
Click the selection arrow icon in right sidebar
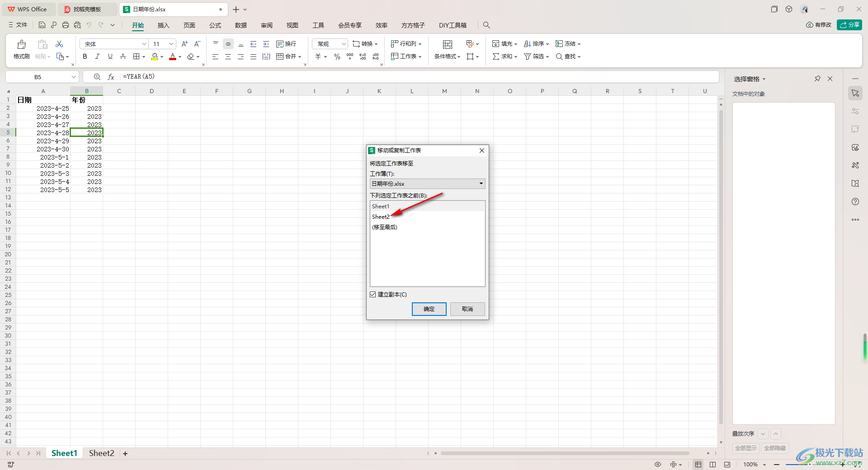coord(855,93)
